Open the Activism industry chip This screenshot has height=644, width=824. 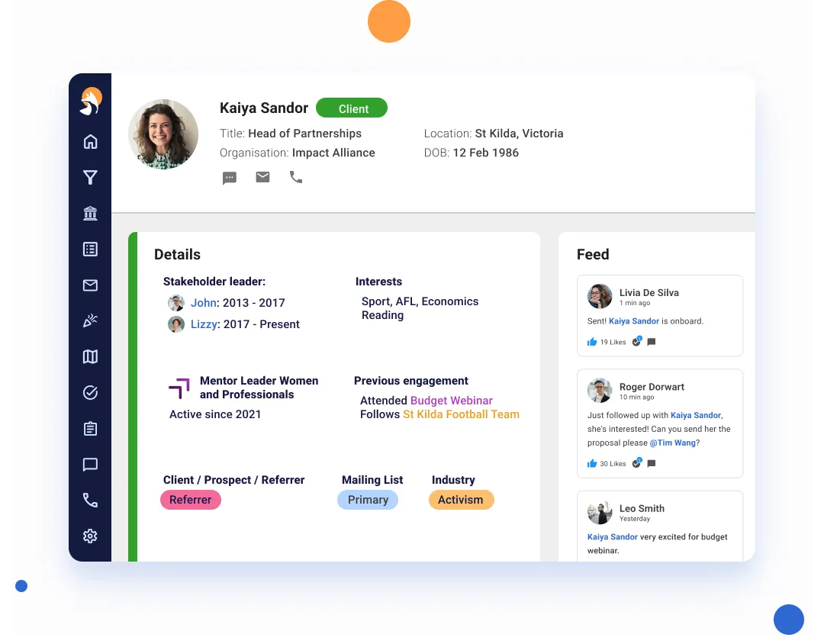[x=461, y=500]
